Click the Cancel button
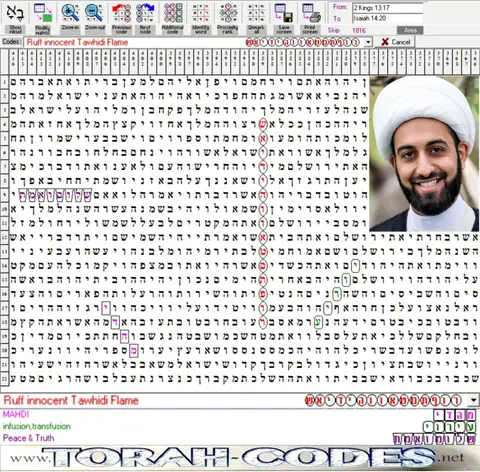 click(396, 42)
